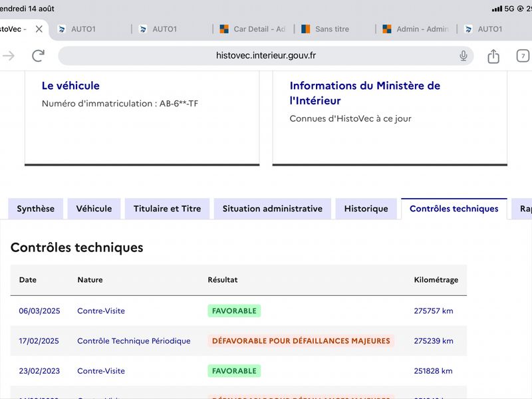This screenshot has width=532, height=399.
Task: Open the Historique tab
Action: pyautogui.click(x=366, y=209)
